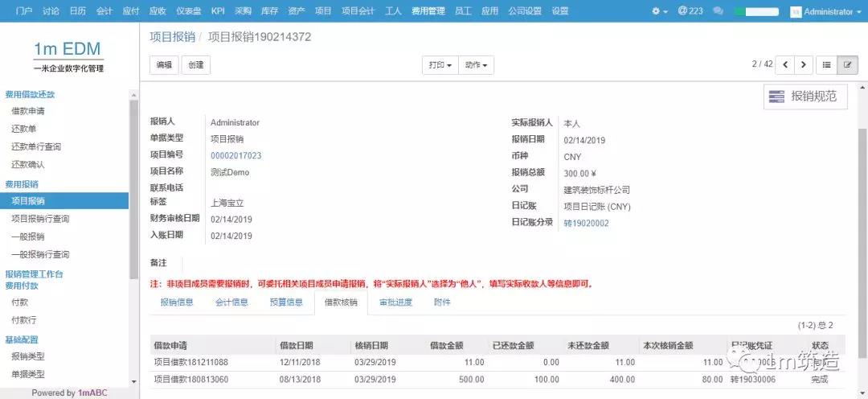The image size is (868, 399).
Task: Click the 编辑 button
Action: coord(164,65)
